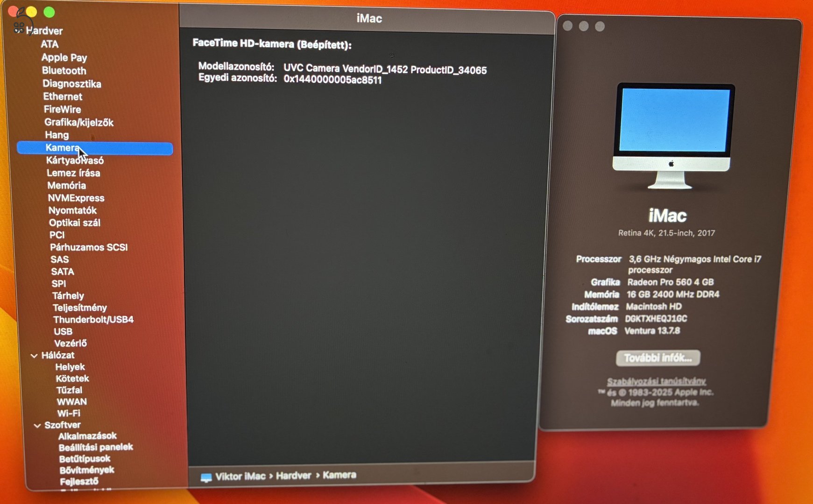
Task: Show USB device information
Action: 63,331
